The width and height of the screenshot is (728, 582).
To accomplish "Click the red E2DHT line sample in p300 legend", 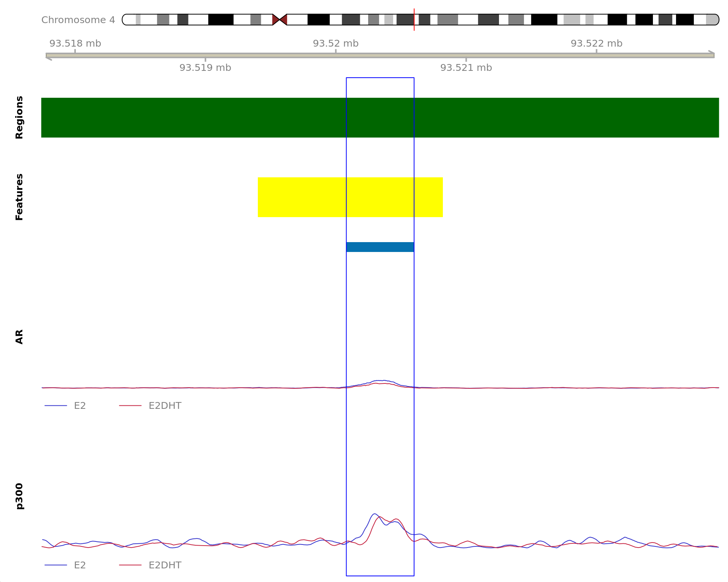I will [x=130, y=565].
